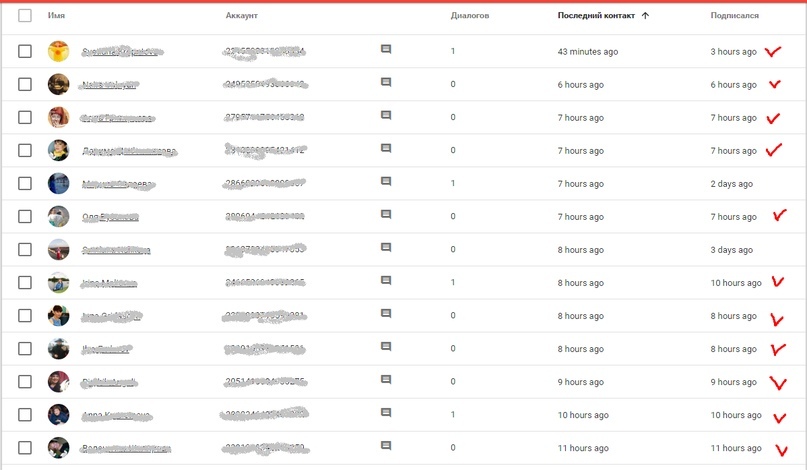Click avatar of subscriber from 2 days ago
The height and width of the screenshot is (470, 807).
(59, 184)
